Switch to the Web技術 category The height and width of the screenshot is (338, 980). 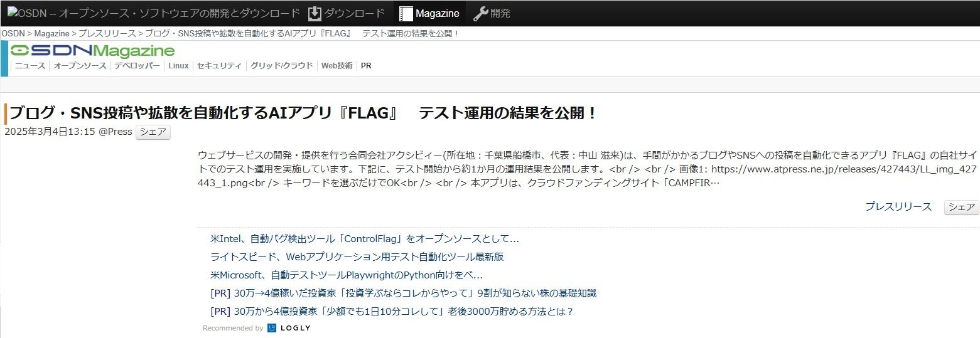pyautogui.click(x=337, y=66)
